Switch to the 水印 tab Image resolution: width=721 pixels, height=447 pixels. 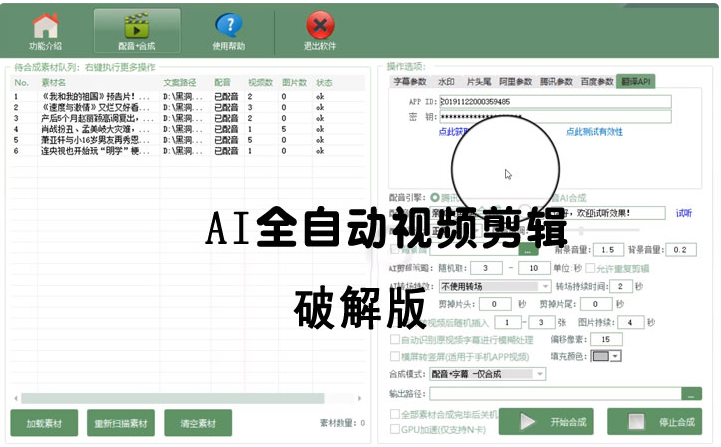[446, 81]
